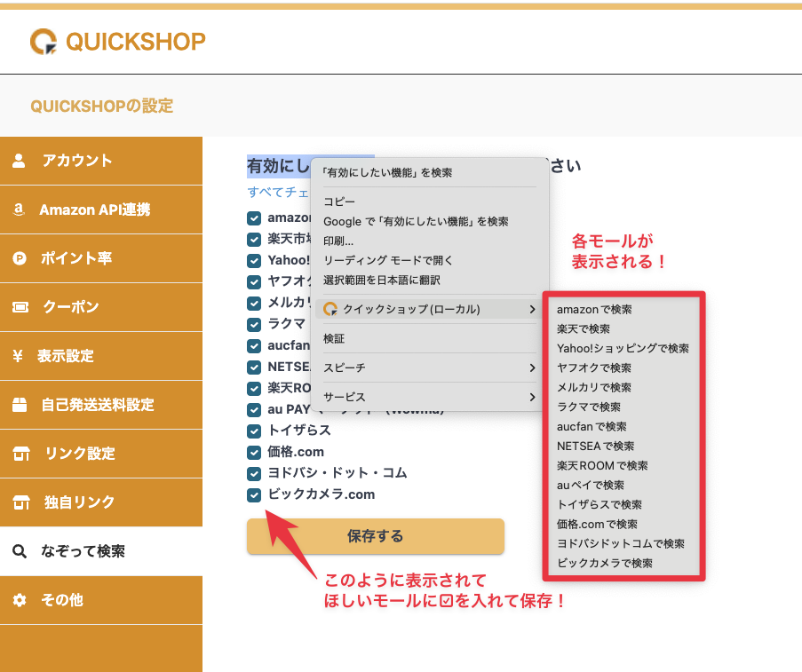Click the store icon beside リンク設定
Screen dimensions: 802x672
[20, 454]
